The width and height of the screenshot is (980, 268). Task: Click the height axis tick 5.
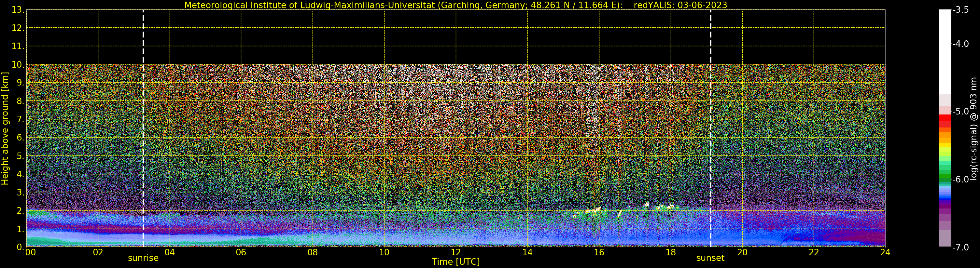tap(20, 156)
